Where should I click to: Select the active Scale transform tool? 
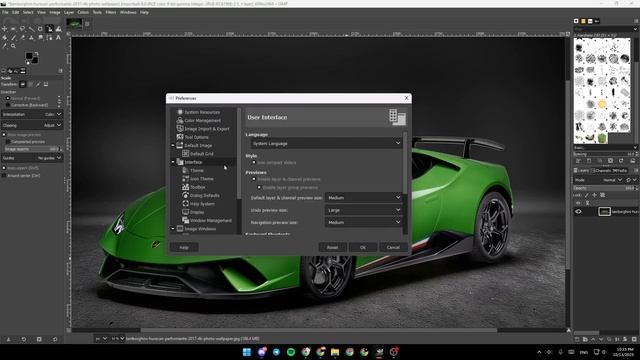(x=49, y=29)
